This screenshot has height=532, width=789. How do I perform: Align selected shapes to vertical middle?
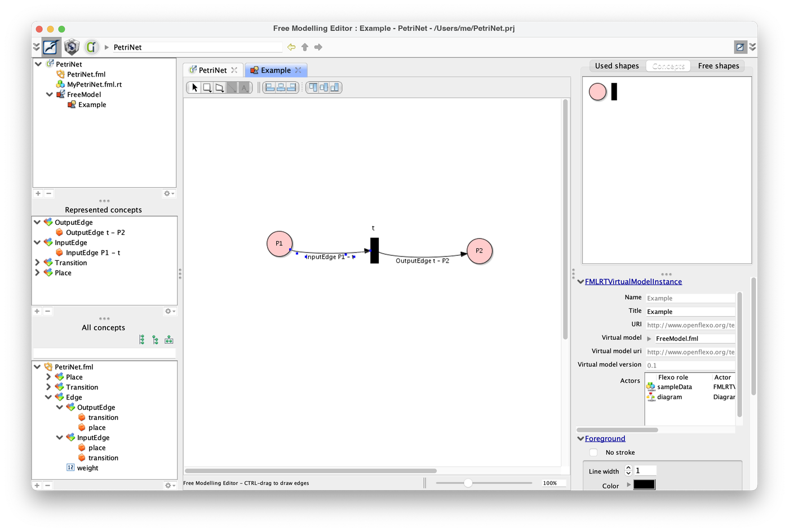click(324, 87)
